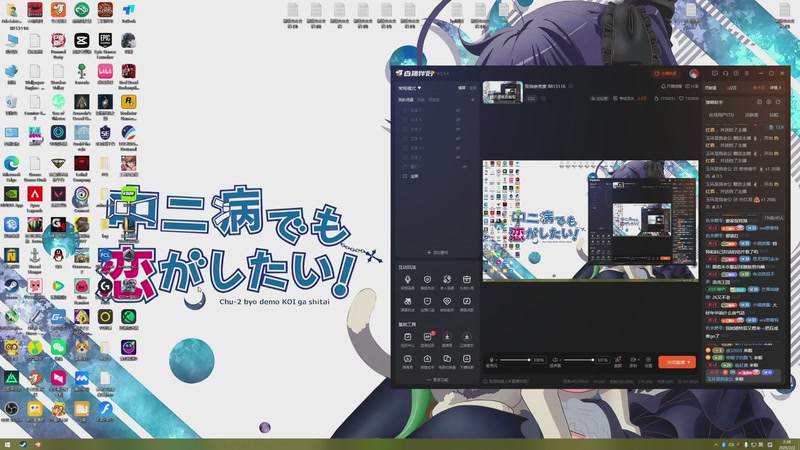
Task: Expand the arrow on 关闭直播 button
Action: [690, 362]
